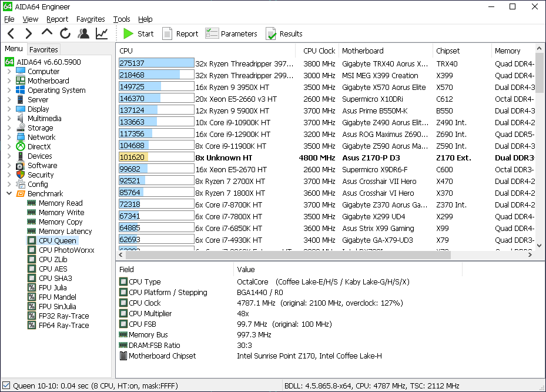The image size is (546, 392).
Task: Select Memory Latency benchmark
Action: [65, 231]
